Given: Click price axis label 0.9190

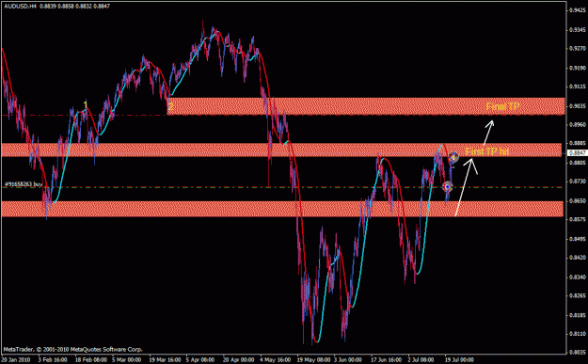Looking at the screenshot, I should (578, 68).
